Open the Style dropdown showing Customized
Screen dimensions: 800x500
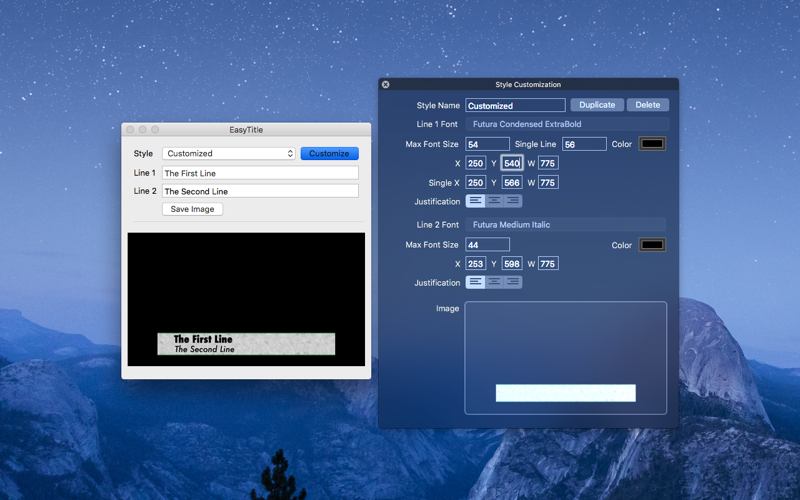click(x=229, y=154)
